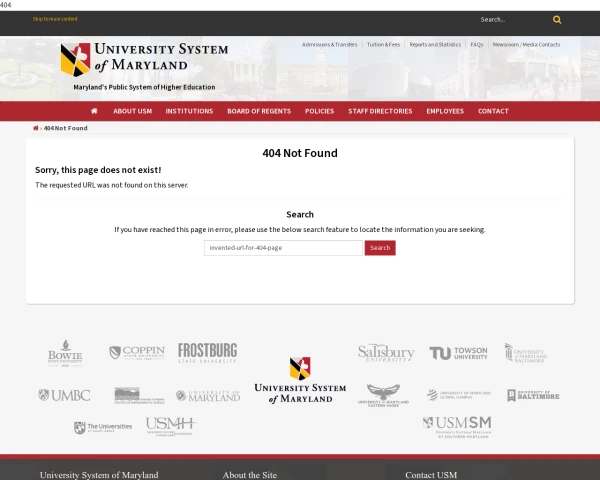The height and width of the screenshot is (480, 600).
Task: Open the Admissions & Transfers link
Action: click(x=329, y=44)
